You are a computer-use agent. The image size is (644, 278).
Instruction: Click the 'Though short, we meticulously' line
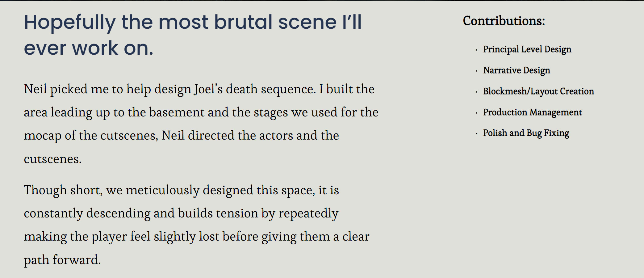(x=182, y=190)
